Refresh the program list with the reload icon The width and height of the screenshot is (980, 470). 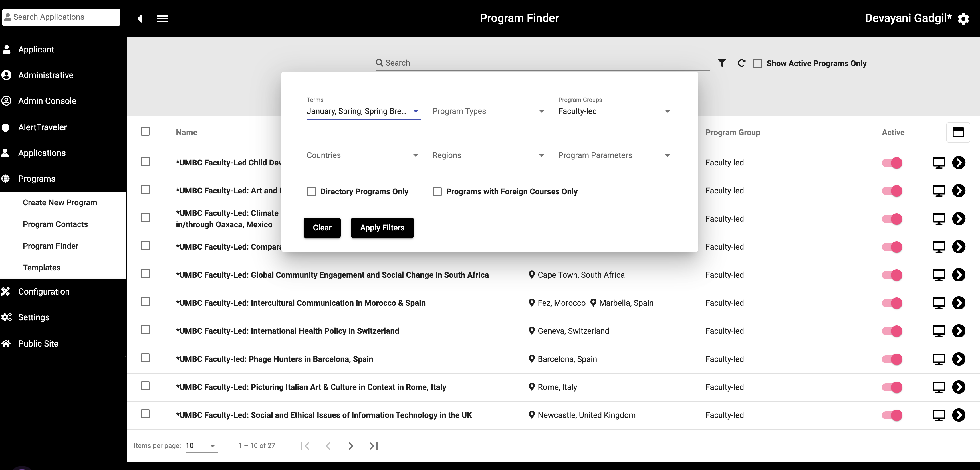tap(741, 63)
